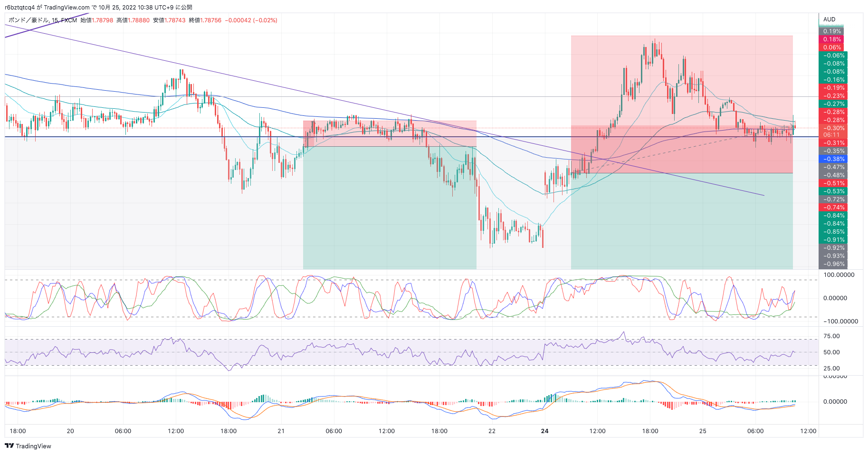Click the 06:11 bar countdown label
Viewport: 868px width, 454px height.
(831, 135)
